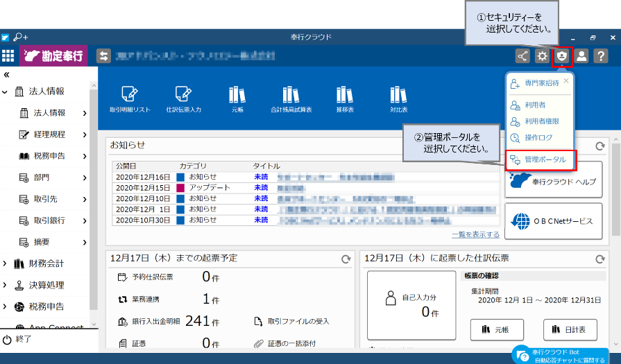621x364 pixels.
Task: Click the company switch arrows icon
Action: coord(103,55)
